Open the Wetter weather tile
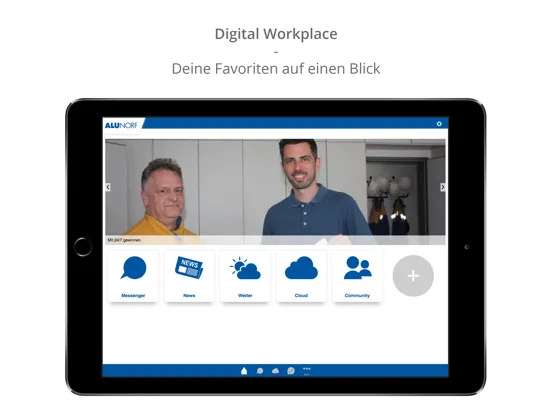The width and height of the screenshot is (552, 414). 245,276
